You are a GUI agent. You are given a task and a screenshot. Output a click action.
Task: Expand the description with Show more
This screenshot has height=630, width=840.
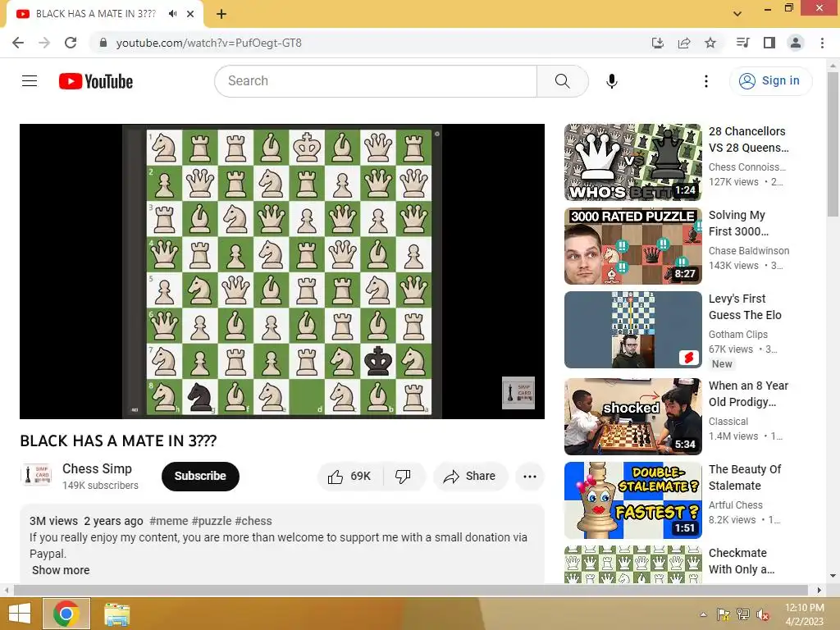click(x=61, y=570)
